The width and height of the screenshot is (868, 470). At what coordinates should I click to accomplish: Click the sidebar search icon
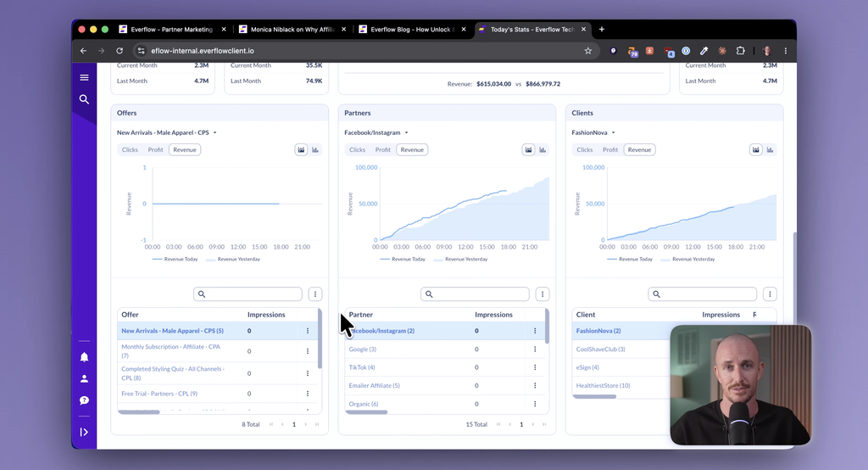(x=84, y=99)
